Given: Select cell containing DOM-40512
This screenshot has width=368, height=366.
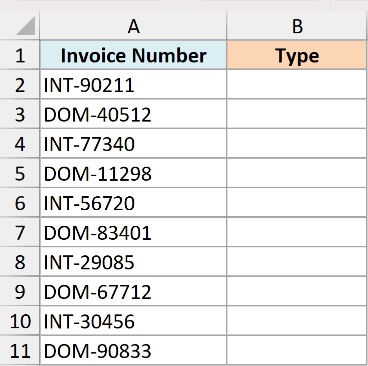Looking at the screenshot, I should click(133, 114).
